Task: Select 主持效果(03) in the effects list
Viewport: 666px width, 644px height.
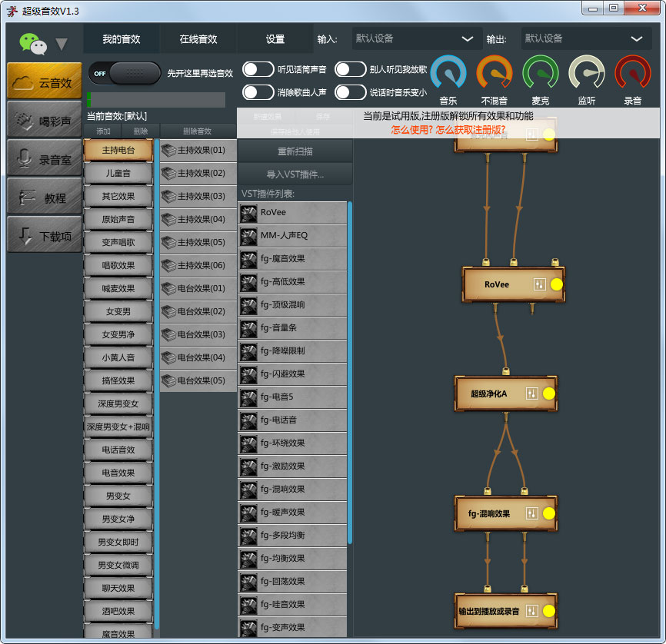Action: point(198,197)
